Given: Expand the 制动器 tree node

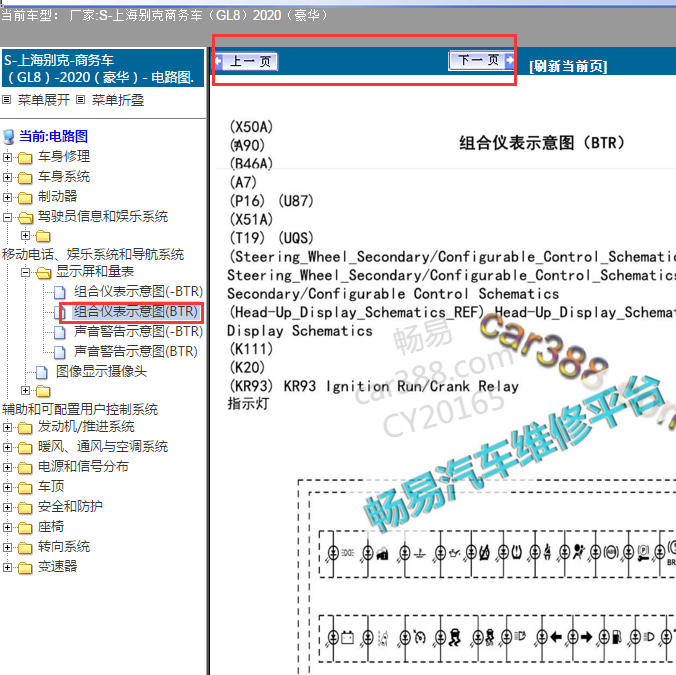Looking at the screenshot, I should pyautogui.click(x=7, y=197).
